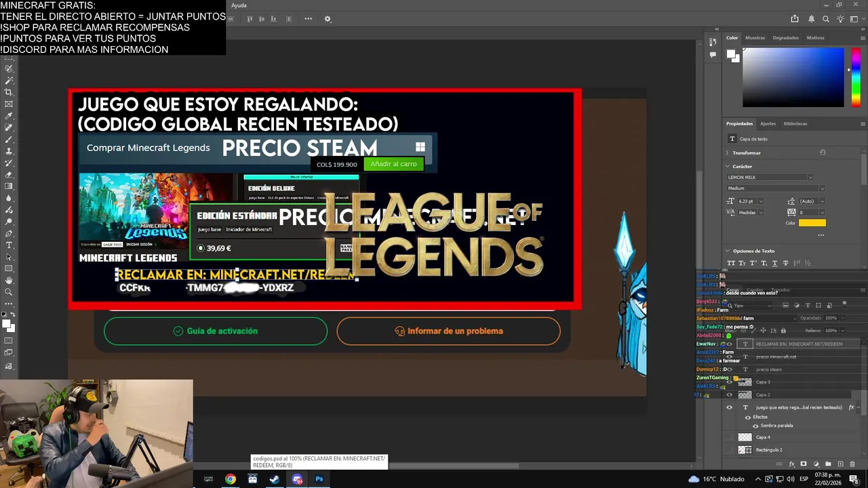Hide the RECLAMAR EN: MINECRAFT.NET/REDEEM layer
Image resolution: width=868 pixels, height=488 pixels.
pyautogui.click(x=730, y=344)
